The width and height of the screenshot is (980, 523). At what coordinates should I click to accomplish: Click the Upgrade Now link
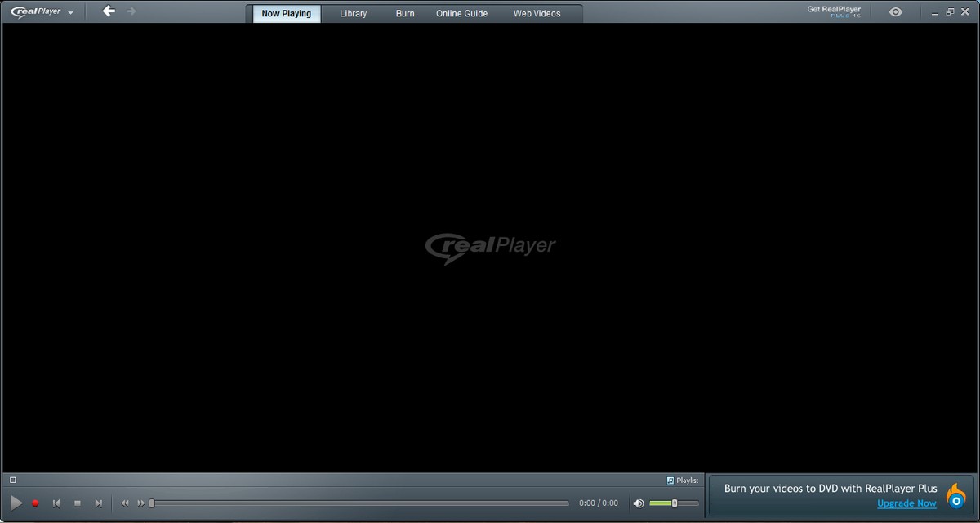point(906,503)
